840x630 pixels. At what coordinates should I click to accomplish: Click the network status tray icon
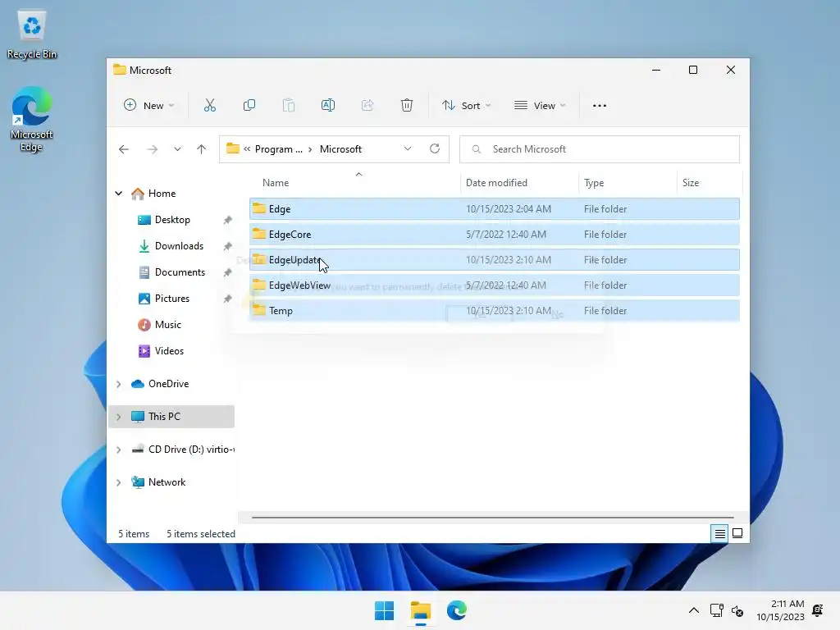tap(717, 610)
